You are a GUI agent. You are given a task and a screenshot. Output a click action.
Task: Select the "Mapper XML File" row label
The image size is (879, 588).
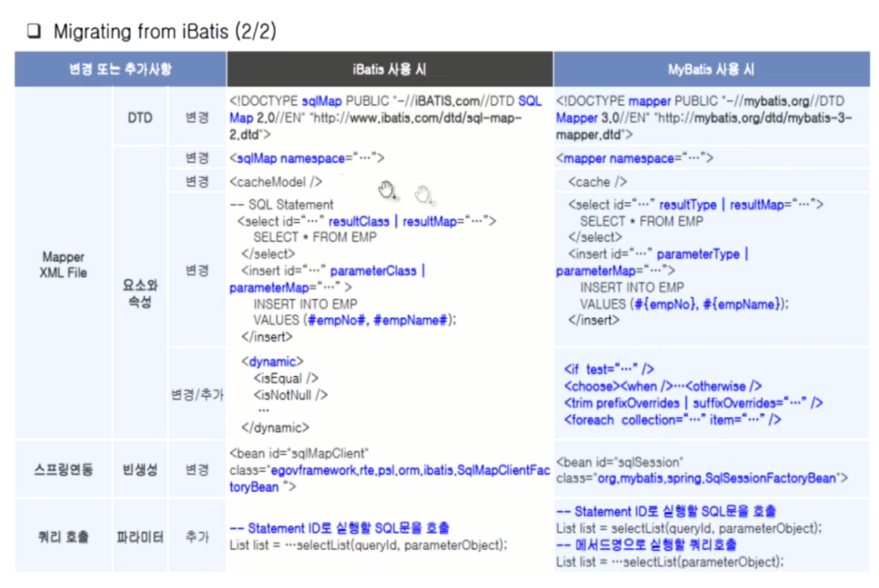click(63, 265)
